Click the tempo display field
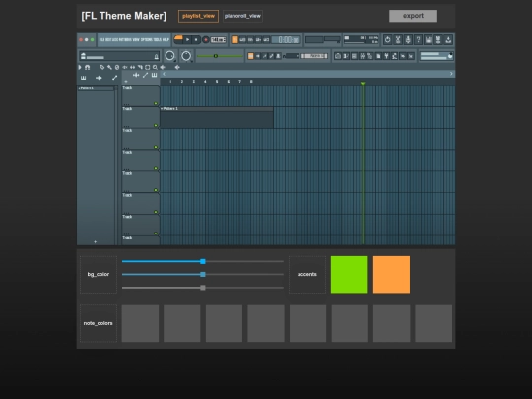Screen dimensions: 532x399 [x=218, y=40]
